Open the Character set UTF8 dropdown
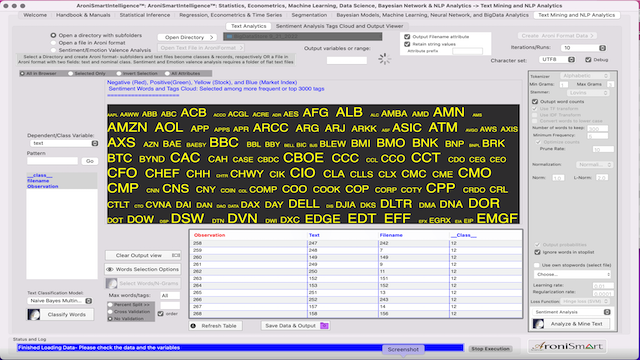This screenshot has width=640, height=360. pyautogui.click(x=557, y=60)
